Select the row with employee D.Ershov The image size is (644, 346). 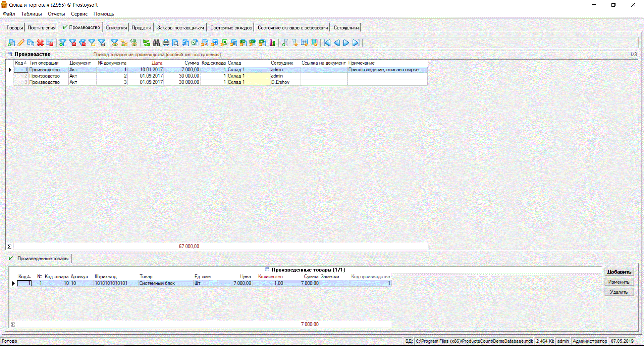(x=280, y=82)
